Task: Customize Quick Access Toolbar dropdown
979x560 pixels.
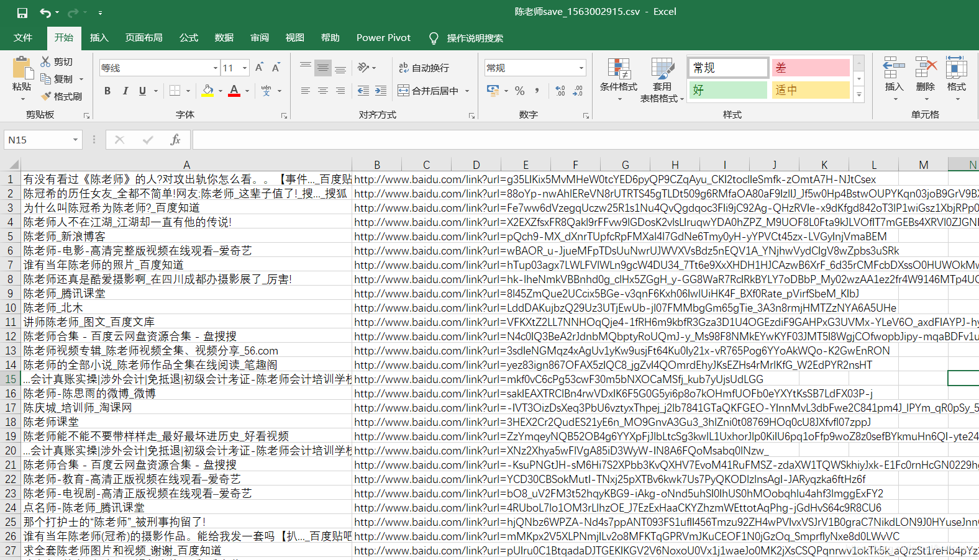Action: pos(100,12)
